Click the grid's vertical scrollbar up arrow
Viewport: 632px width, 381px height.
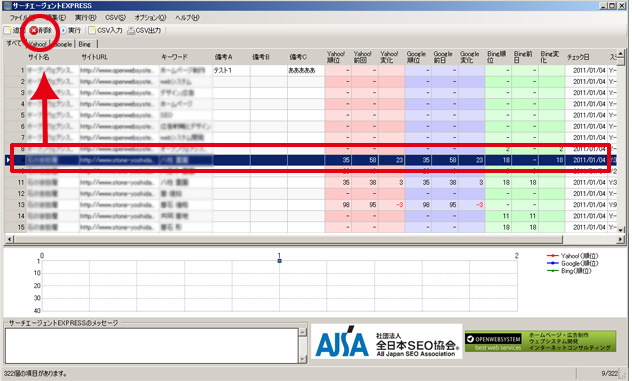point(621,53)
